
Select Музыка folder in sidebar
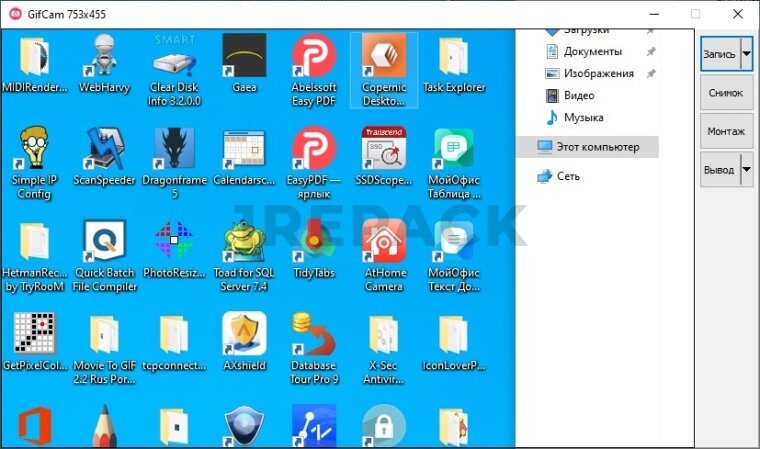(583, 118)
